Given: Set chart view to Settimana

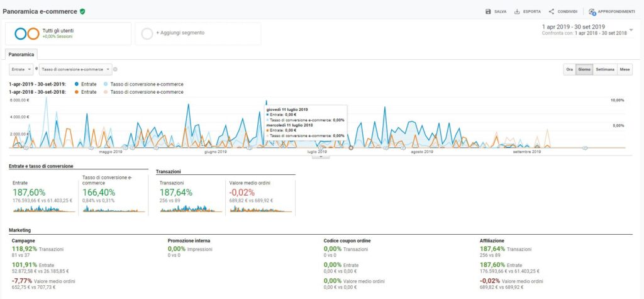Looking at the screenshot, I should tap(604, 69).
